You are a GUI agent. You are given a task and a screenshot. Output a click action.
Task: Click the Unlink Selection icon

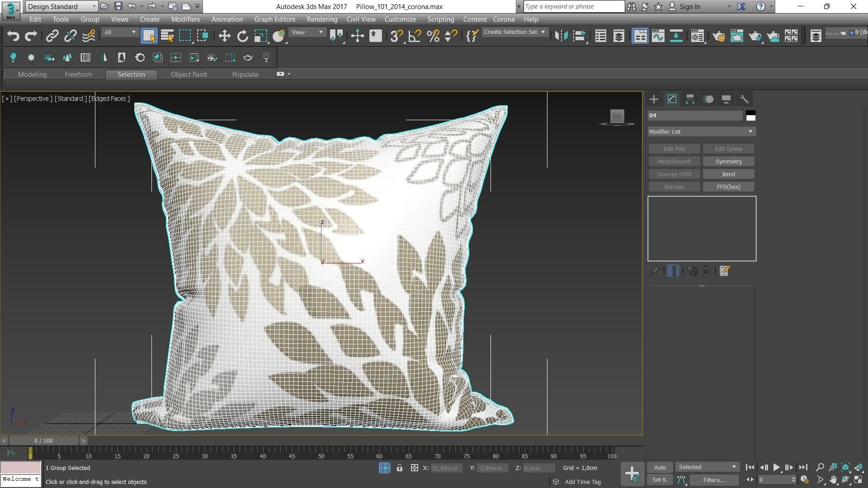[70, 36]
